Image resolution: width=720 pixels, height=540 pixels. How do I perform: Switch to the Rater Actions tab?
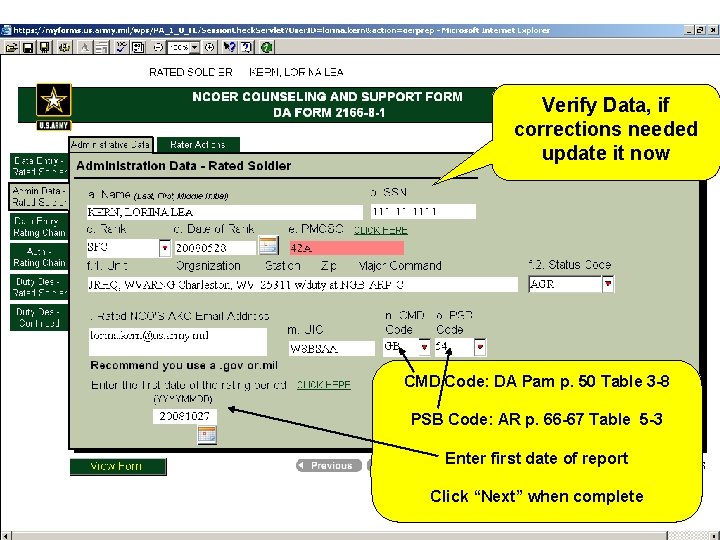click(x=198, y=145)
